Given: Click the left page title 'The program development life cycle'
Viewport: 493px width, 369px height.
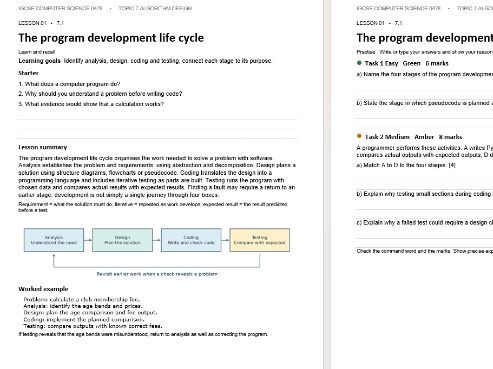Looking at the screenshot, I should (x=111, y=38).
